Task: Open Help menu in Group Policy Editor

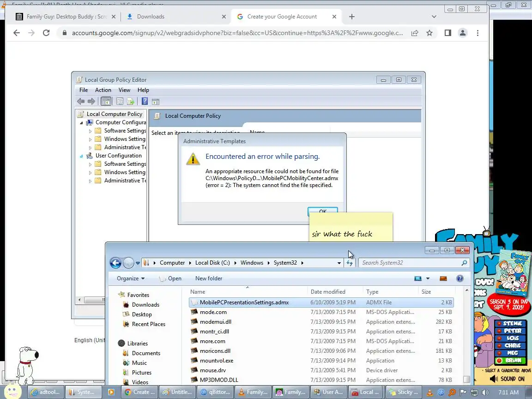Action: point(143,90)
